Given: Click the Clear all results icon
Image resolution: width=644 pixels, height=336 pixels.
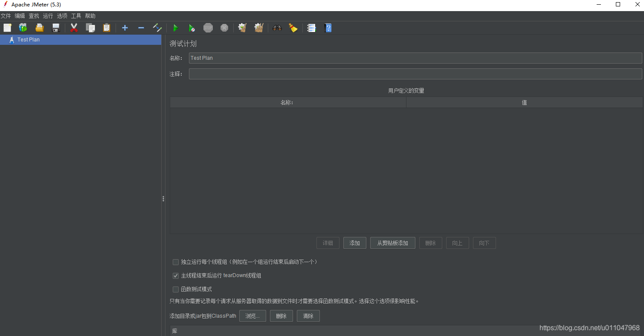Looking at the screenshot, I should [x=259, y=28].
